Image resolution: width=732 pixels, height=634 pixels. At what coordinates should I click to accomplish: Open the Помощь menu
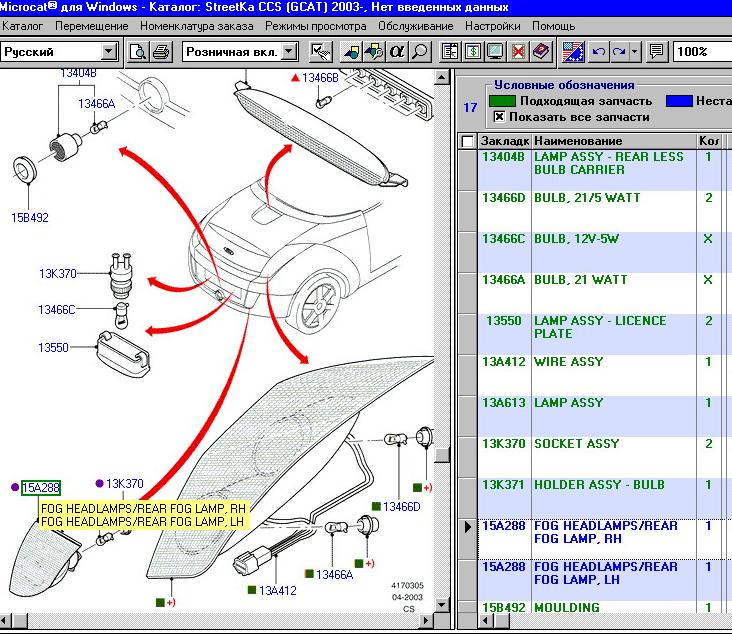coord(554,26)
